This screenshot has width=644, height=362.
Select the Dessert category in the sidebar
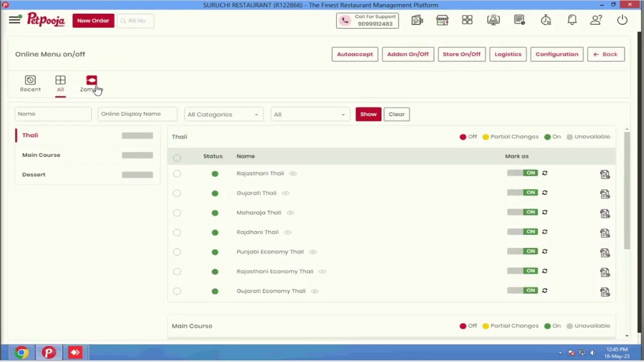88,174
